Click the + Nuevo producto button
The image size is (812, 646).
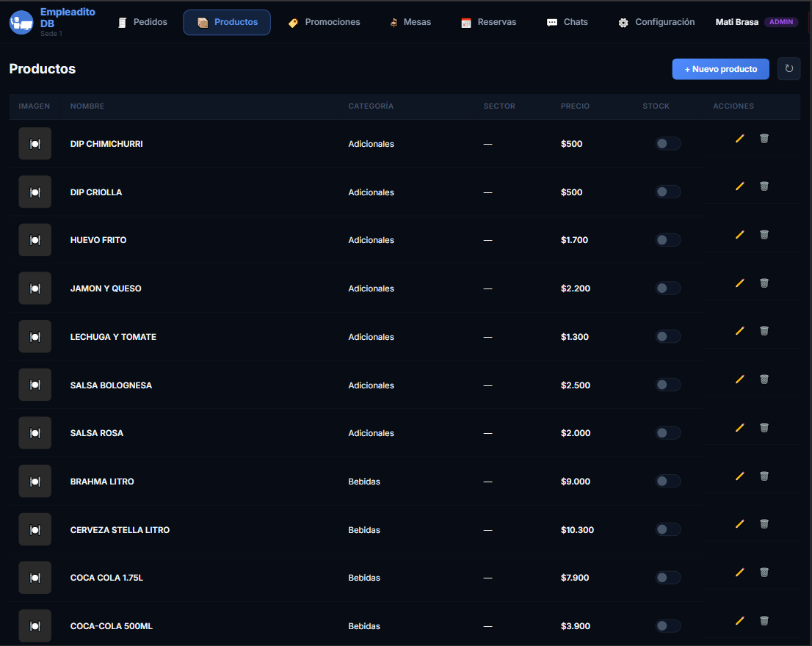pos(720,69)
